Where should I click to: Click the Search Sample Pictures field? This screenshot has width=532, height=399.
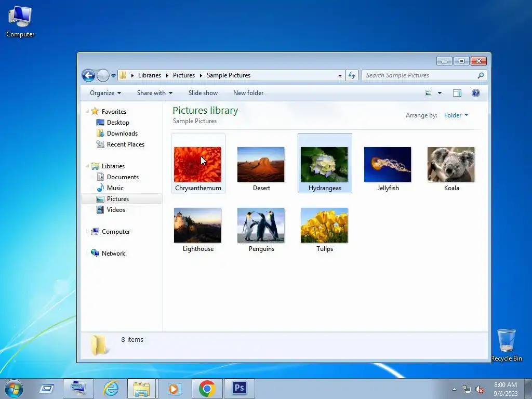pos(424,75)
